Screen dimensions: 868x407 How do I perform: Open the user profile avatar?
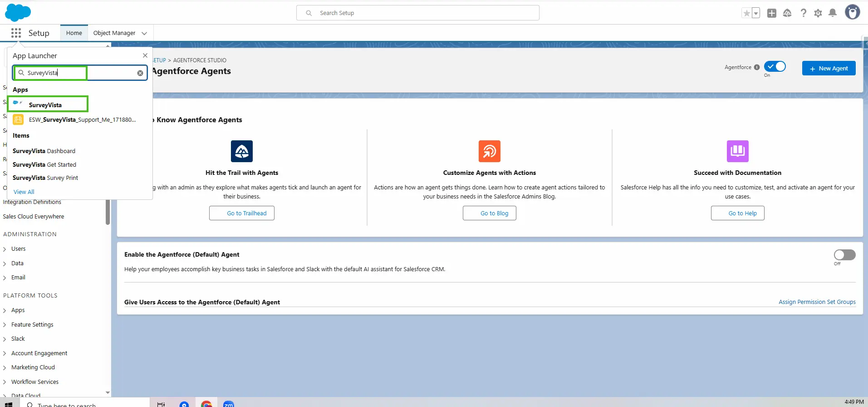(852, 12)
